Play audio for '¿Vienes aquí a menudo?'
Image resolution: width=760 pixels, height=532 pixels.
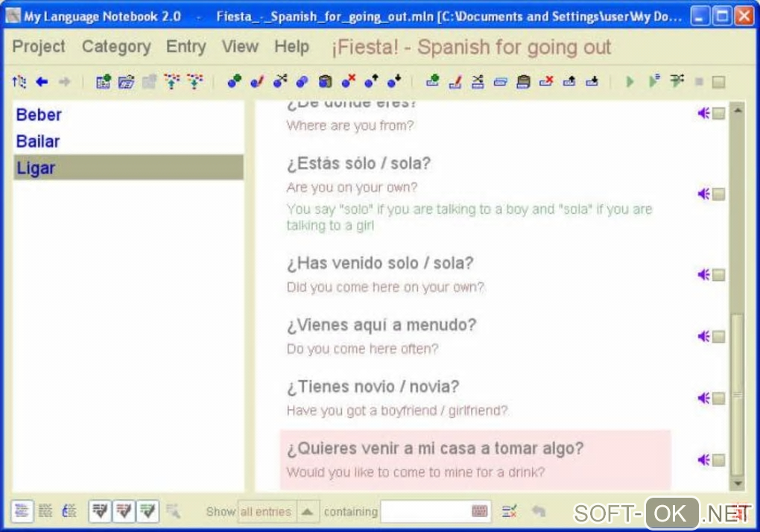(703, 336)
